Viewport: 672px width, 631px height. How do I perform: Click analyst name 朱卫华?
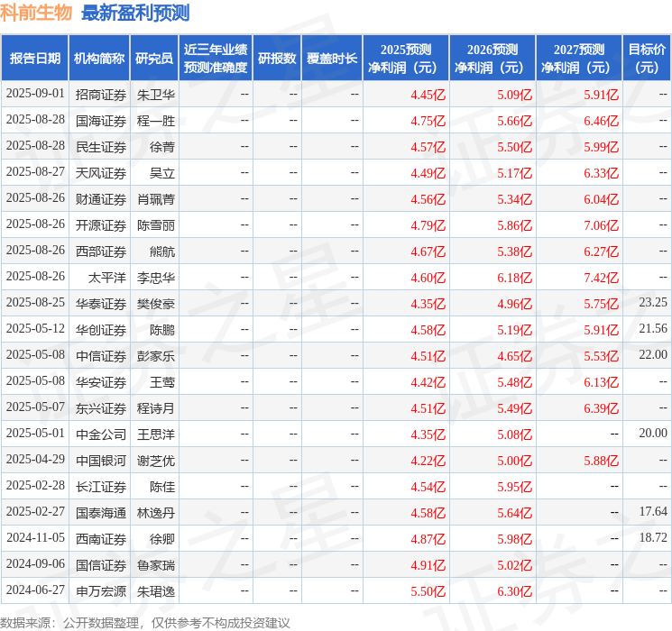click(x=156, y=95)
